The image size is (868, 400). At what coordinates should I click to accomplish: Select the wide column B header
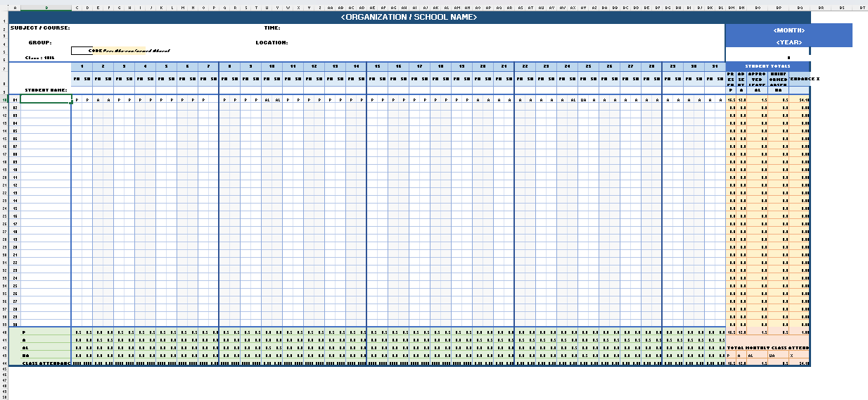point(46,8)
